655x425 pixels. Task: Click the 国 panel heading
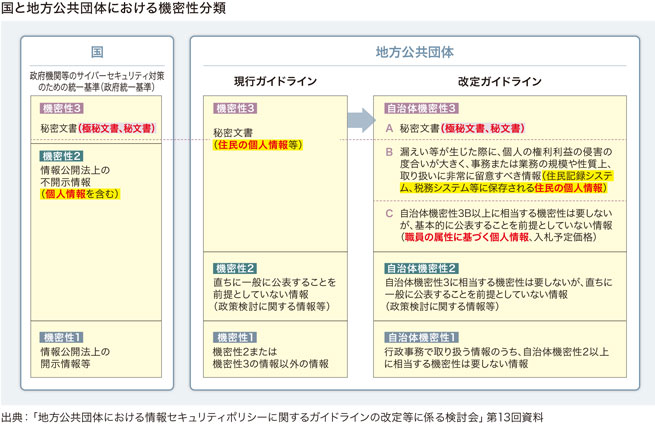tap(97, 52)
